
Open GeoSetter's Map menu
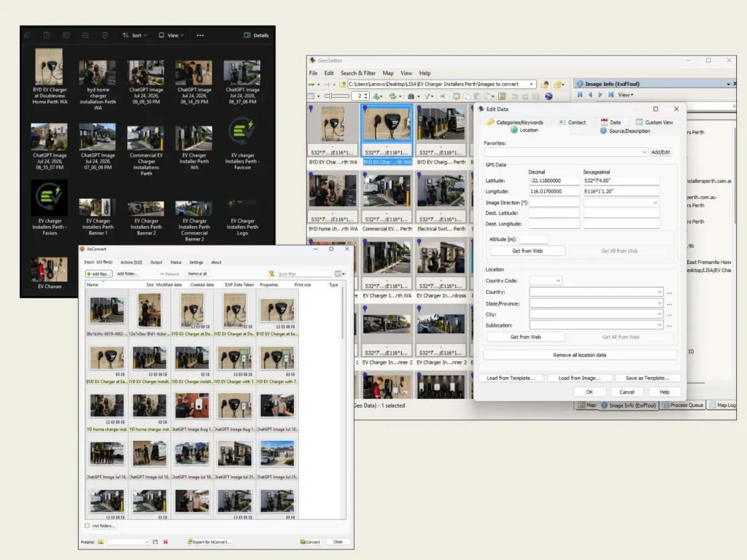point(388,73)
